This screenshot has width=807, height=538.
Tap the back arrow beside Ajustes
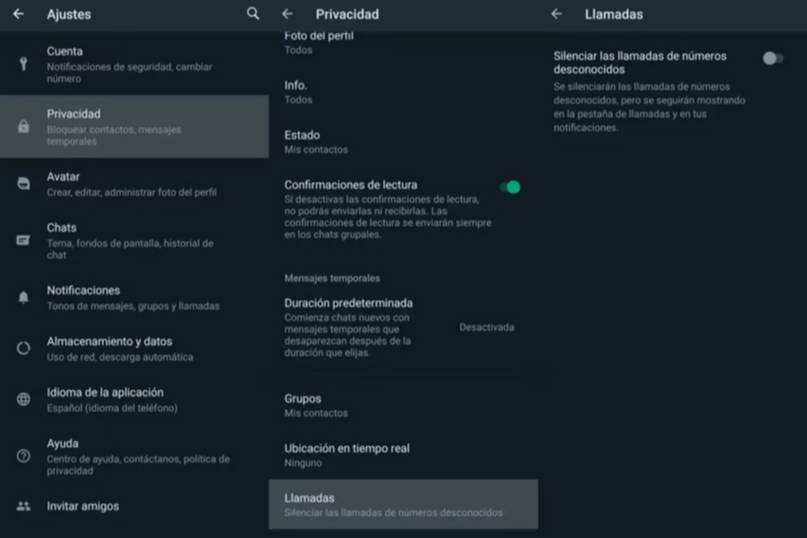[18, 14]
